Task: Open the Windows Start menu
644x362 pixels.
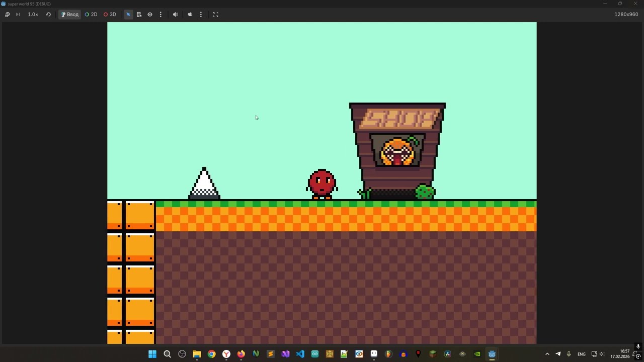Action: (x=152, y=354)
